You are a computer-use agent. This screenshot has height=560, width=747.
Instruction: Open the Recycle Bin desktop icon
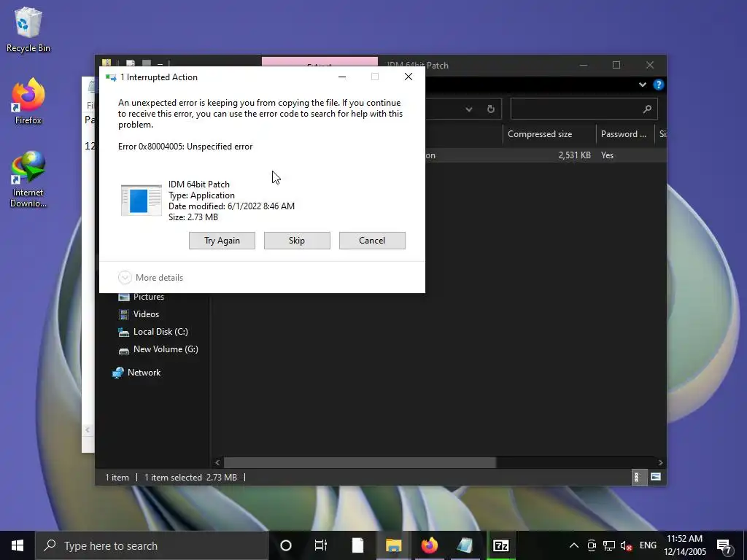coord(28,29)
